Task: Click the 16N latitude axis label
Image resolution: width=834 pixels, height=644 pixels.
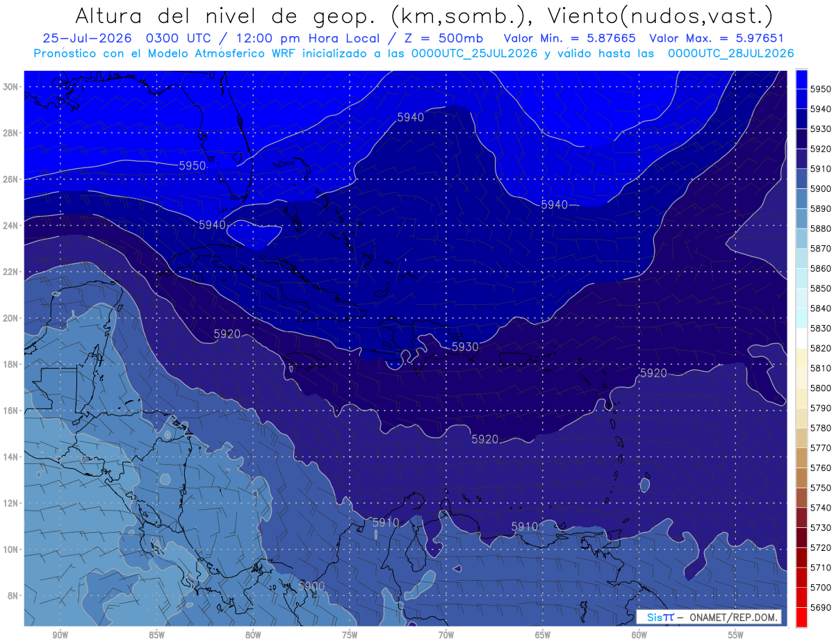Action: coord(10,411)
